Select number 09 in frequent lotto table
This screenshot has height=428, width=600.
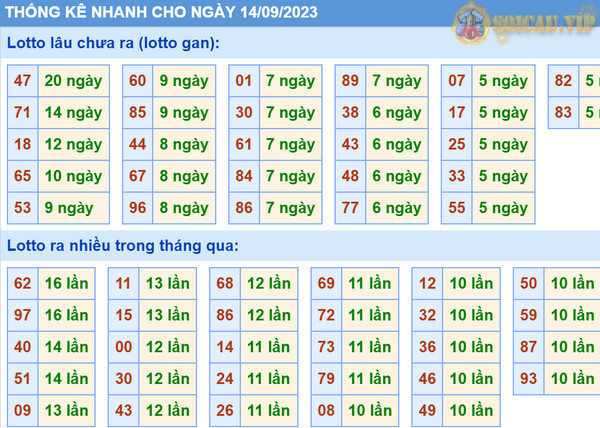[23, 410]
